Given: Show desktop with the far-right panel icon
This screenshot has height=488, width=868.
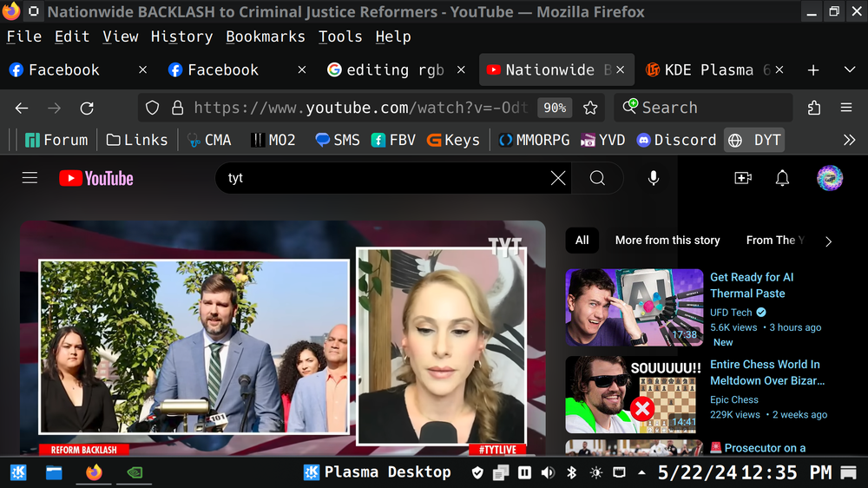Looking at the screenshot, I should [848, 472].
